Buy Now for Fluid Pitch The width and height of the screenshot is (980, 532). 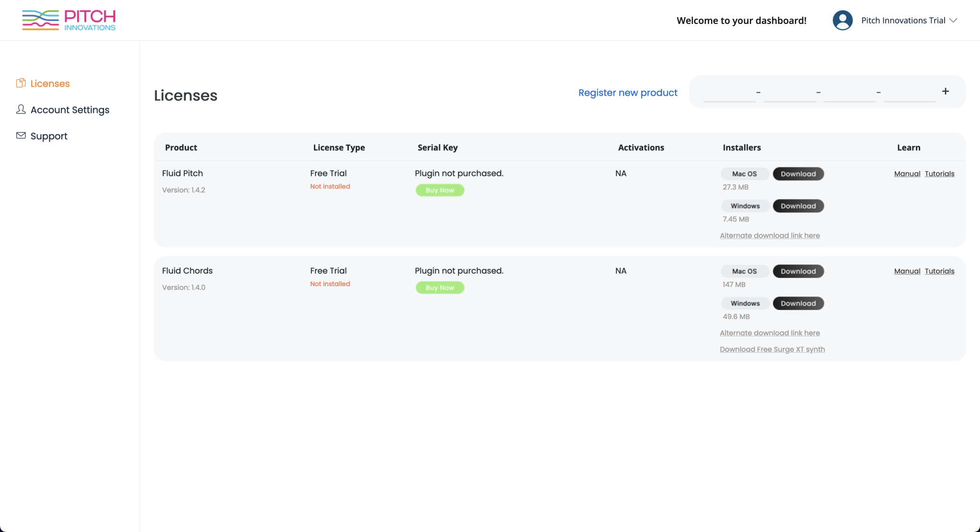440,190
